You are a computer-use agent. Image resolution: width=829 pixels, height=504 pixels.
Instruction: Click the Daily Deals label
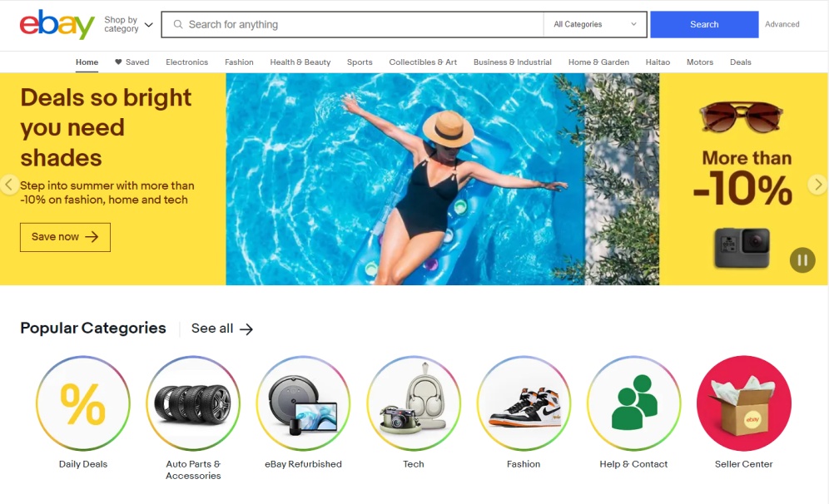click(x=83, y=464)
